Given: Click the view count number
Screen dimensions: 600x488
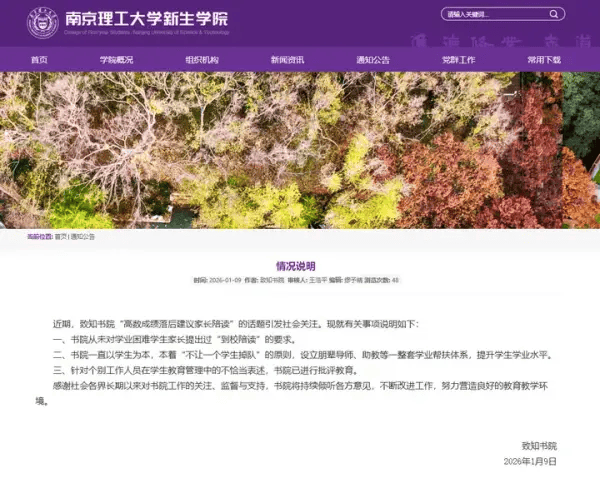Looking at the screenshot, I should 395,281.
